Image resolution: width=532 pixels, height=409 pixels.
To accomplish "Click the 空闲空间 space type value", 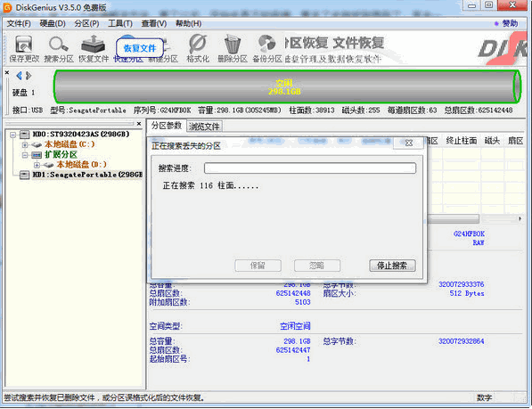I will tap(295, 326).
